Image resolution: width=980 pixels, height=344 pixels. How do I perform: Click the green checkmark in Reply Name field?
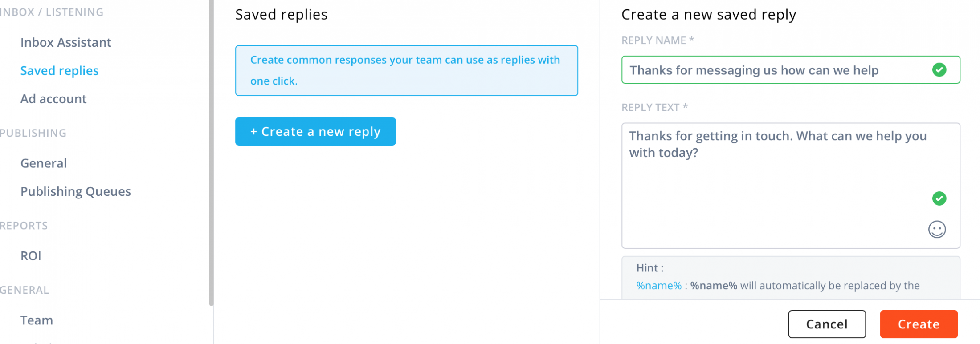tap(939, 70)
